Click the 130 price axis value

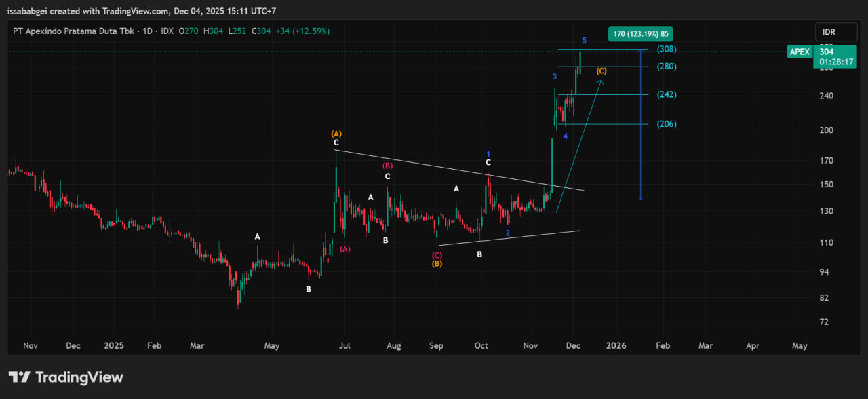point(827,212)
